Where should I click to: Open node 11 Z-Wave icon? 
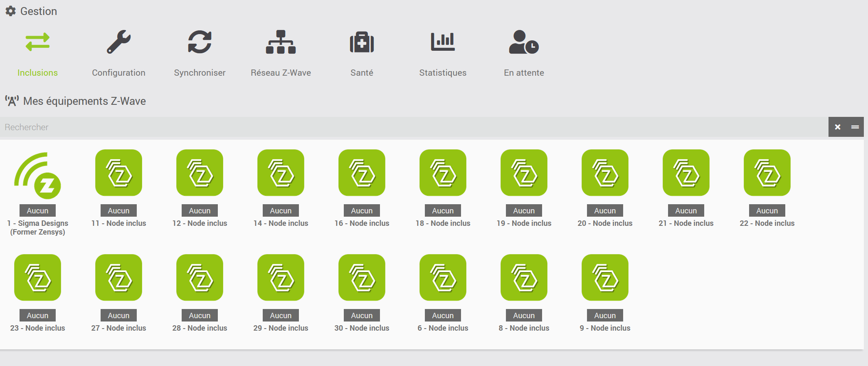click(x=118, y=173)
